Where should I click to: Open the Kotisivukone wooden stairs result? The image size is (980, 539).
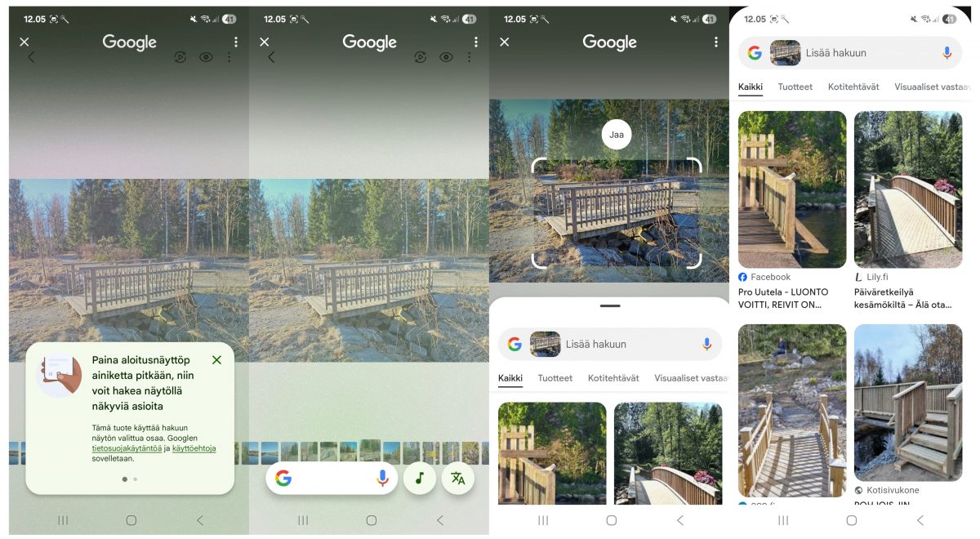[x=908, y=403]
